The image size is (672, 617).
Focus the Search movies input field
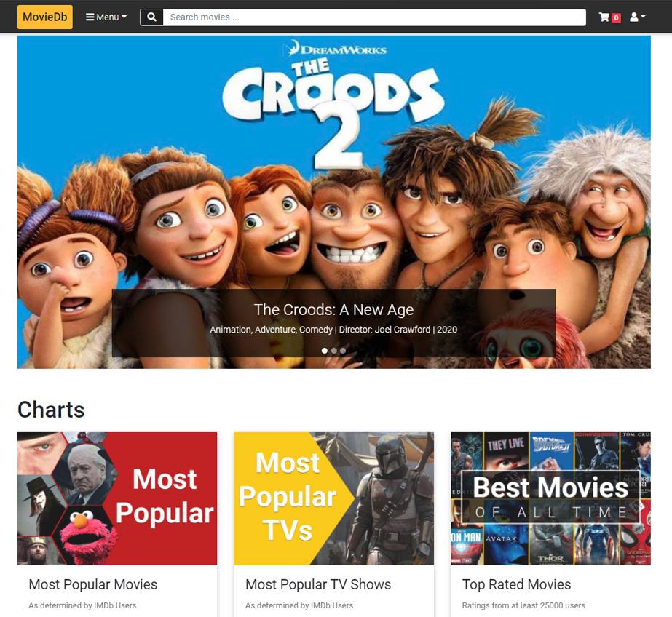(374, 17)
